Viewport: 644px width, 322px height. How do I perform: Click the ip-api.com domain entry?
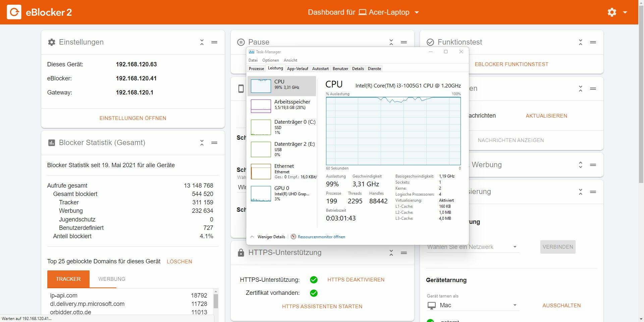pos(64,296)
